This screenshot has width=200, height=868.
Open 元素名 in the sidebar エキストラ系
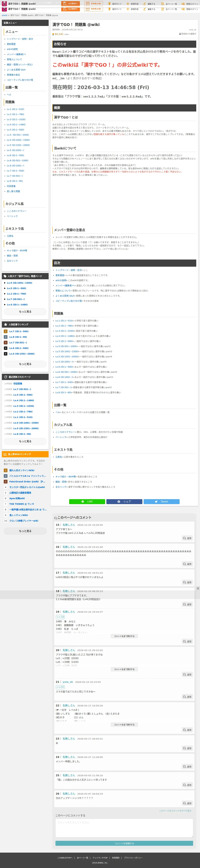point(10,236)
